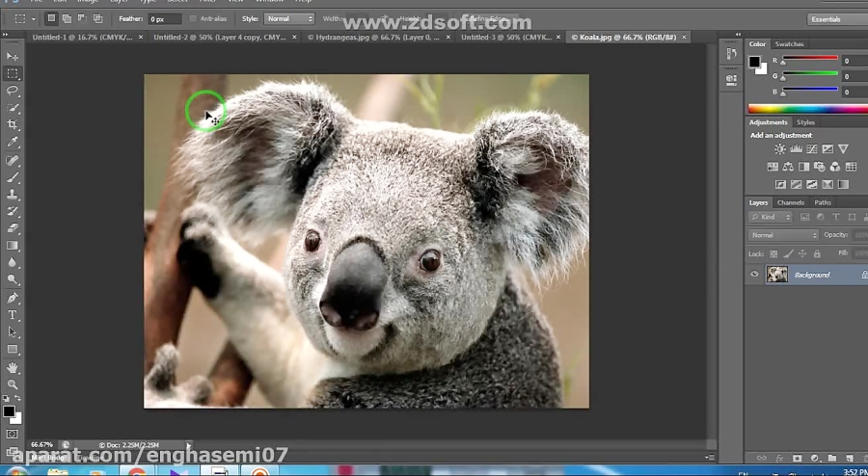Select the History Brush tool

(13, 212)
